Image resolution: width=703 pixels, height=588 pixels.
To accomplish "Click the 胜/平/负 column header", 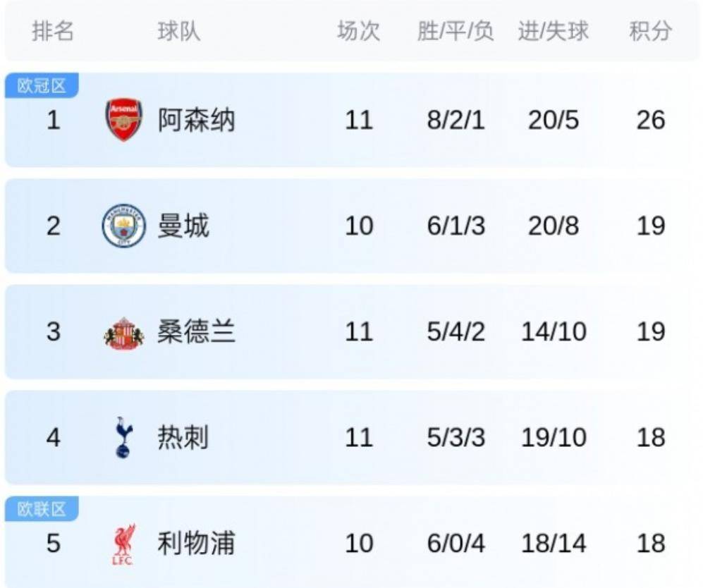I will pos(456,32).
